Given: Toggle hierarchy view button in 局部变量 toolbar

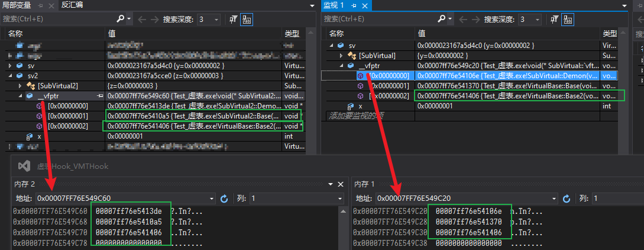Looking at the screenshot, I should point(247,19).
